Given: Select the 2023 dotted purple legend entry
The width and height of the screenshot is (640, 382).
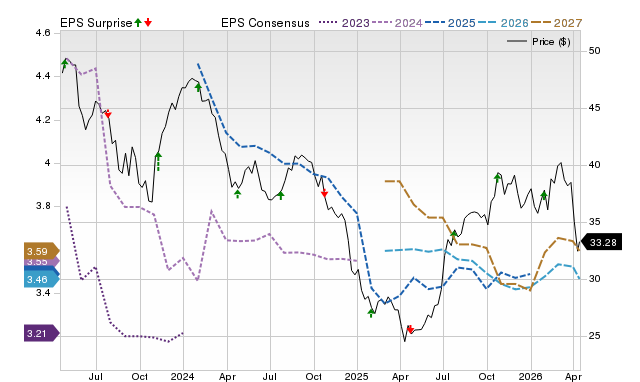Looking at the screenshot, I should (344, 23).
